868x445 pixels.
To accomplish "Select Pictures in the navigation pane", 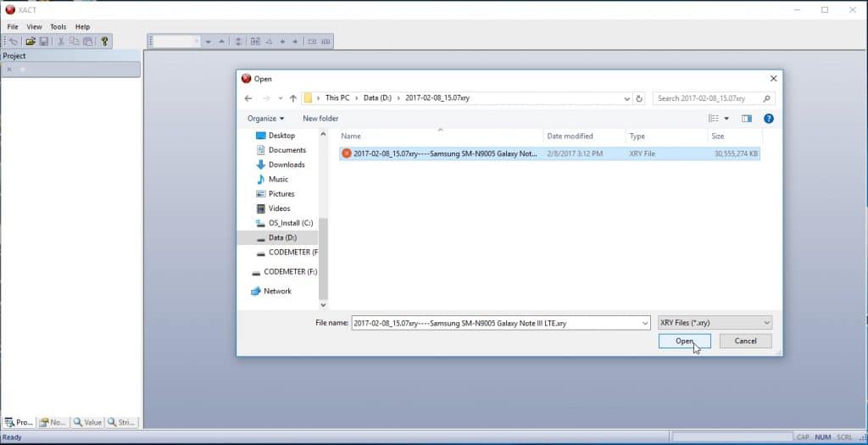I will pyautogui.click(x=275, y=194).
